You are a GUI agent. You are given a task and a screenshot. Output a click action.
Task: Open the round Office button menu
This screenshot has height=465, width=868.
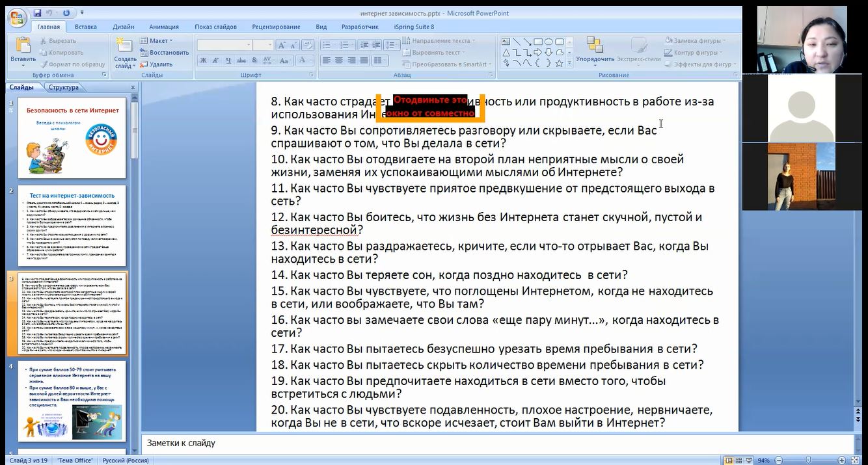click(16, 16)
